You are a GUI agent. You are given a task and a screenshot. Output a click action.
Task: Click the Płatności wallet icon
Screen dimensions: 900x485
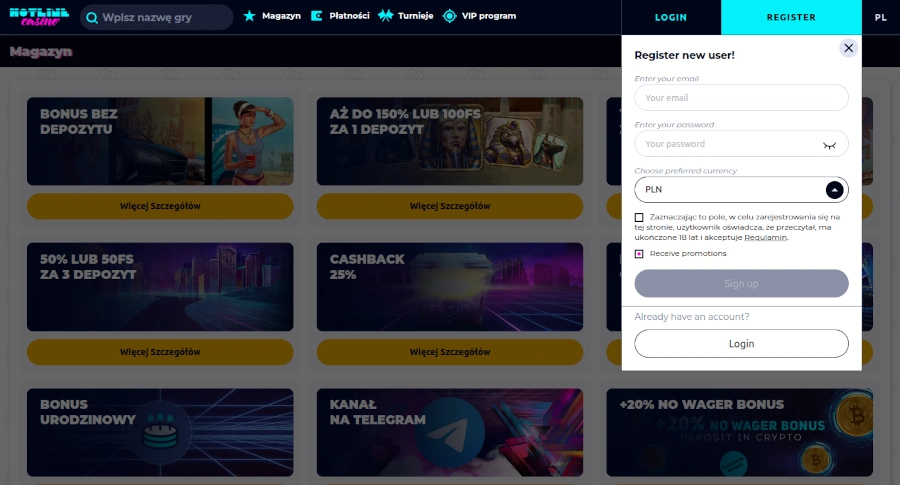tap(316, 16)
